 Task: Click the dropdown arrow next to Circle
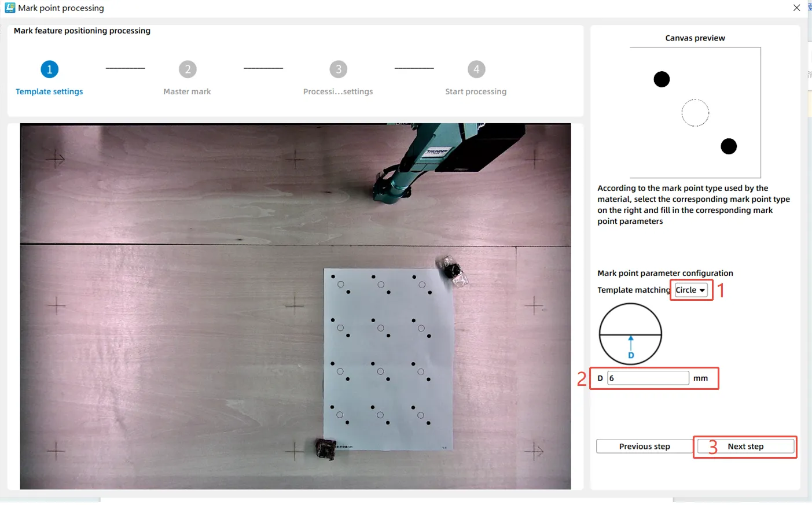[702, 290]
